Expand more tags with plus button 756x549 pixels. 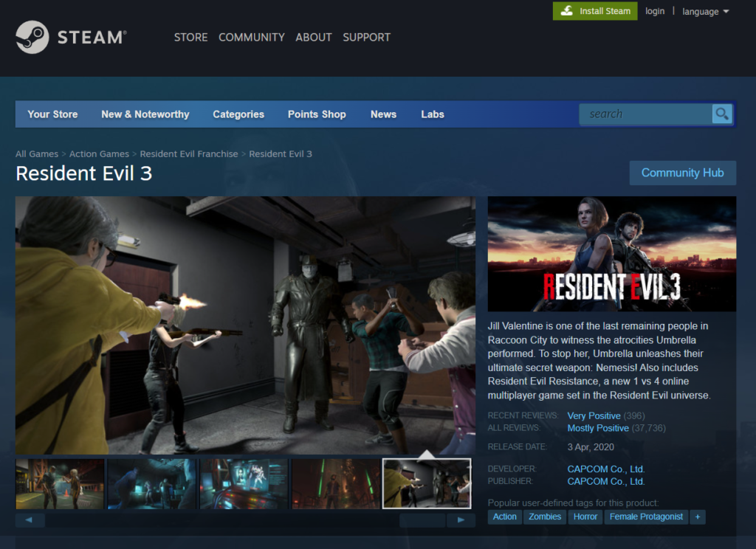click(697, 517)
